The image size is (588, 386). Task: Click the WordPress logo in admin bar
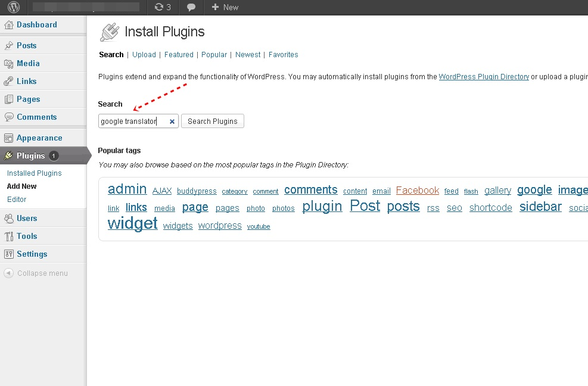click(x=14, y=7)
